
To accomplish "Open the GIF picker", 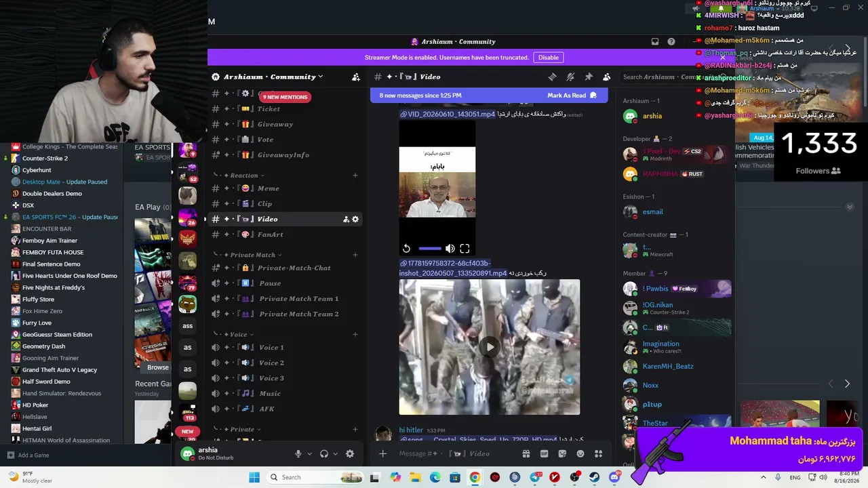I will pos(544,453).
